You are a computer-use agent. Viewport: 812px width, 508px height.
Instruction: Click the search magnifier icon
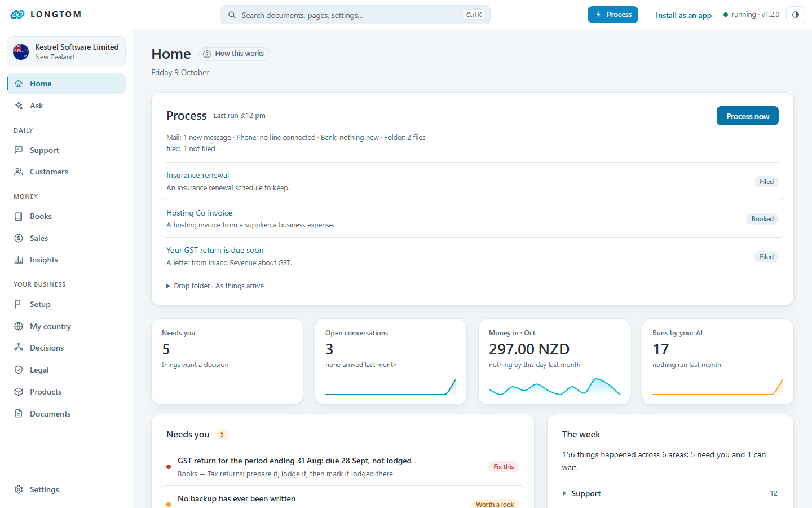click(232, 15)
